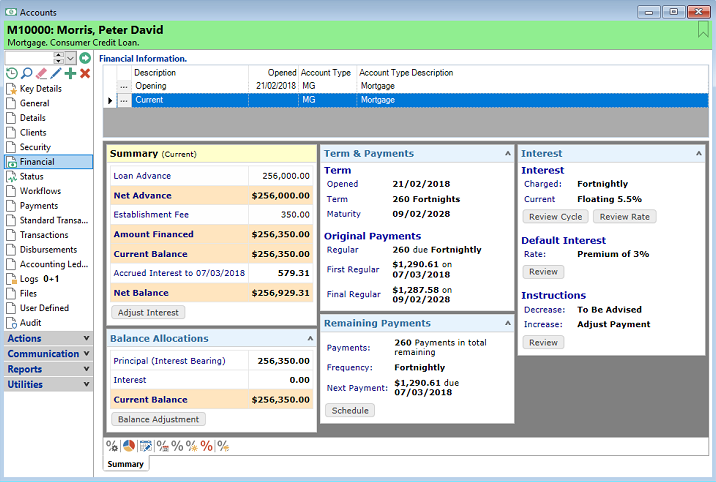Click the Adjust Interest button
The width and height of the screenshot is (716, 482).
tap(148, 312)
